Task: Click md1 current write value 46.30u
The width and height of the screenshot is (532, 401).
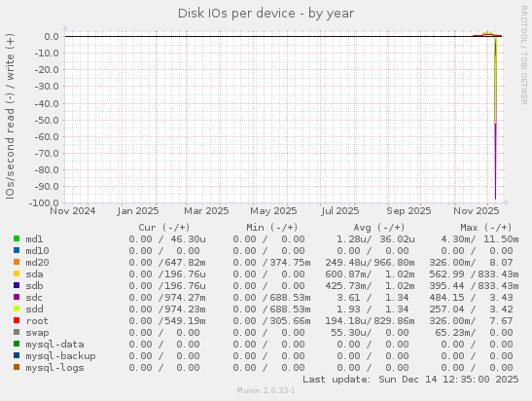Action: click(x=188, y=239)
